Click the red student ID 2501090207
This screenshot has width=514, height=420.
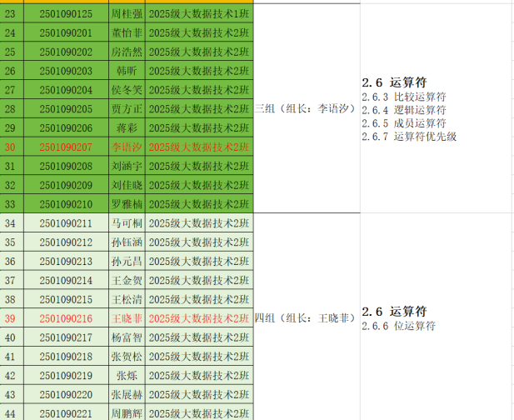66,147
